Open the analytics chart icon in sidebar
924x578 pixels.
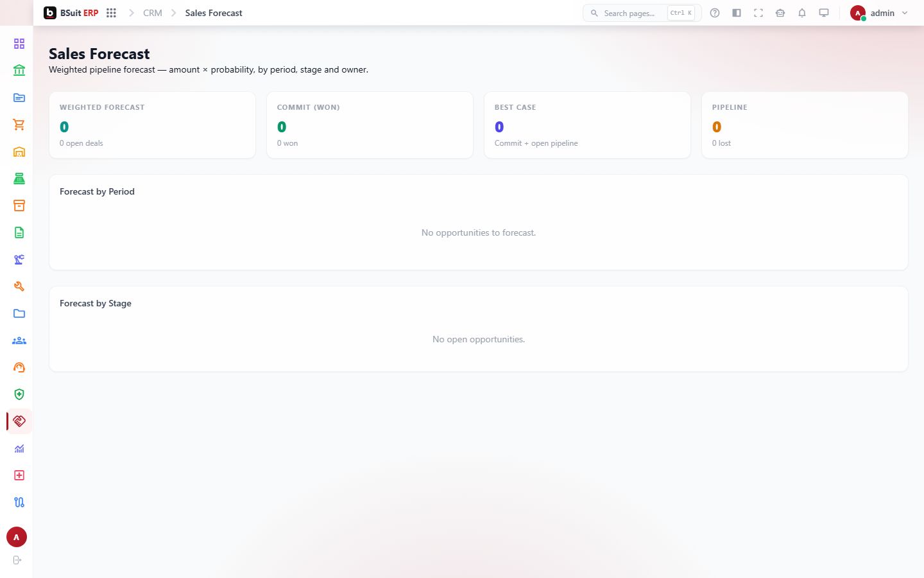19,448
